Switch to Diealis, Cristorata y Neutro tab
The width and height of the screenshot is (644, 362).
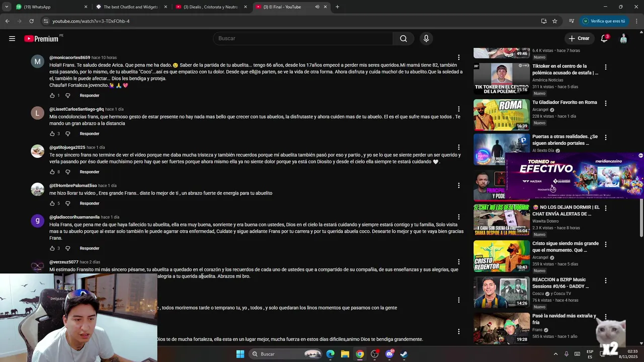(x=211, y=7)
